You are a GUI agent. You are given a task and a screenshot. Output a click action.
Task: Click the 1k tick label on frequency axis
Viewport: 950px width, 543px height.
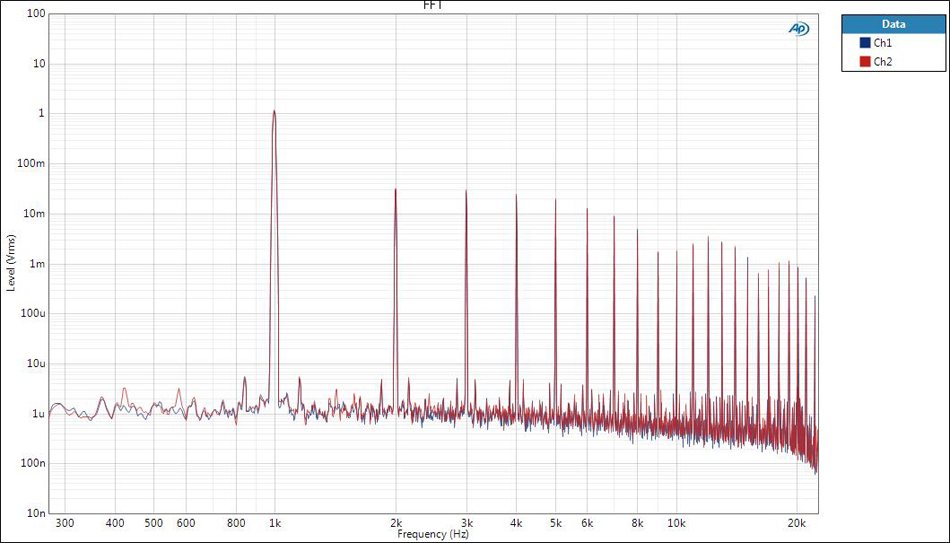point(275,523)
